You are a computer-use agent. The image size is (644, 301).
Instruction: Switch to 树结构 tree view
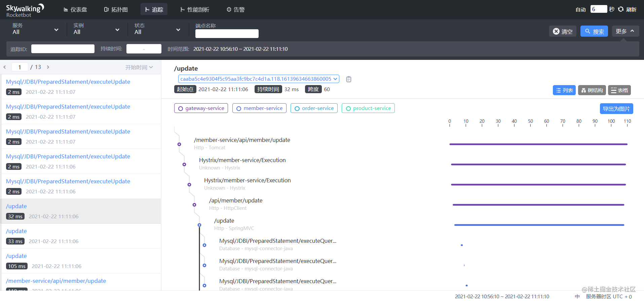click(x=592, y=90)
